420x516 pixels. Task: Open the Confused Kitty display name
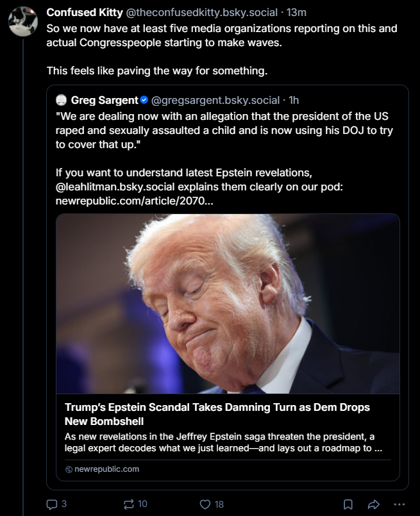tap(85, 12)
